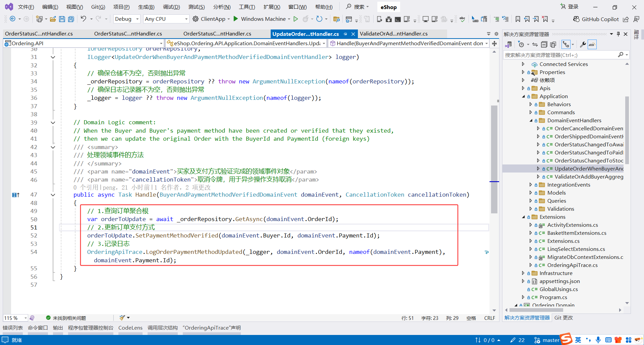Click the master branch in status bar
644x345 pixels.
coord(547,340)
